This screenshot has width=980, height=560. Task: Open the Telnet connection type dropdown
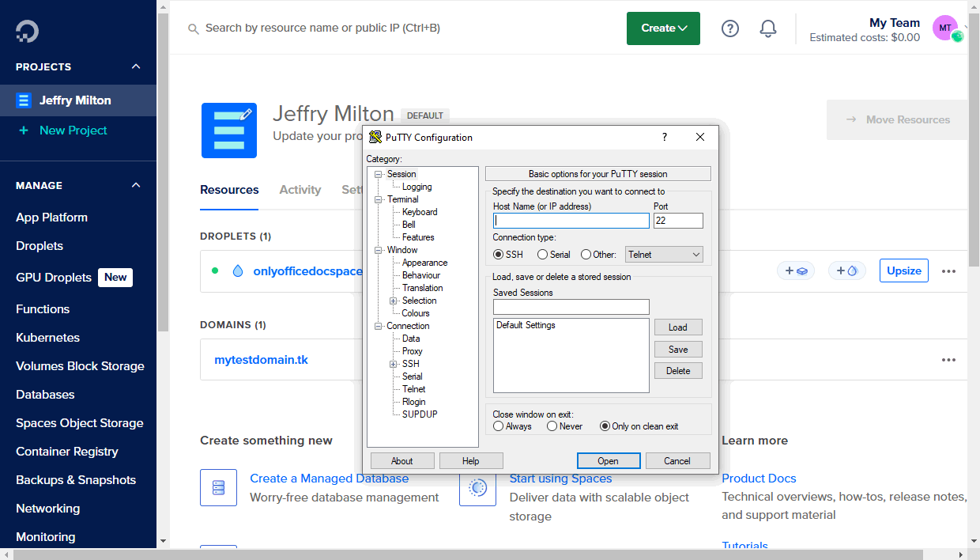pos(664,255)
